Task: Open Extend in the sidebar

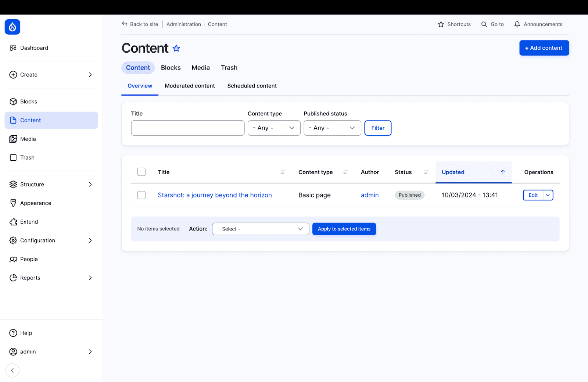Action: [51, 222]
